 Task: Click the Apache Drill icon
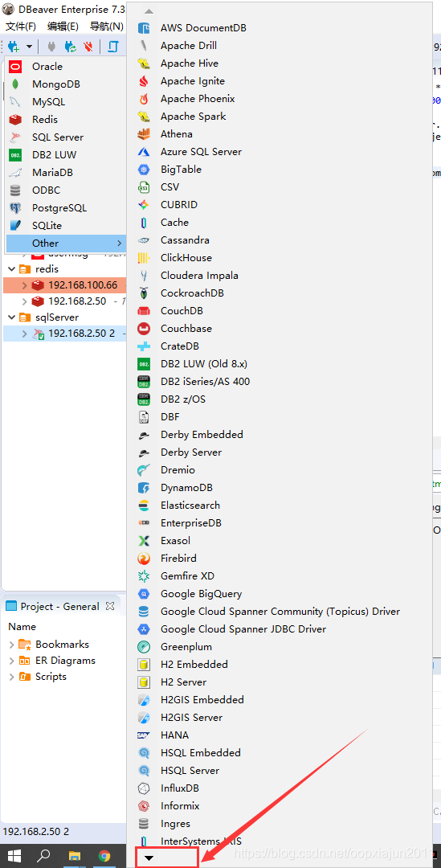[144, 45]
